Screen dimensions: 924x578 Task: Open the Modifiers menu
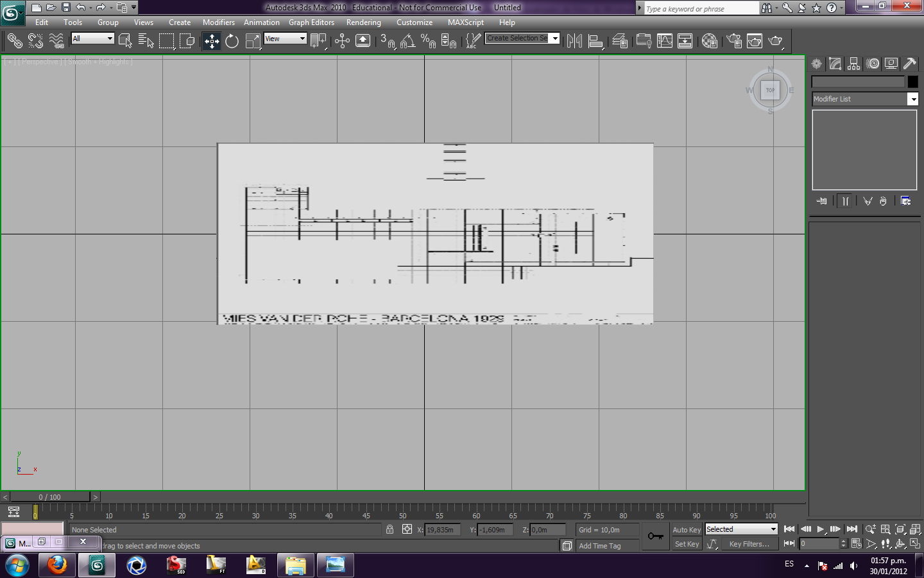point(219,22)
